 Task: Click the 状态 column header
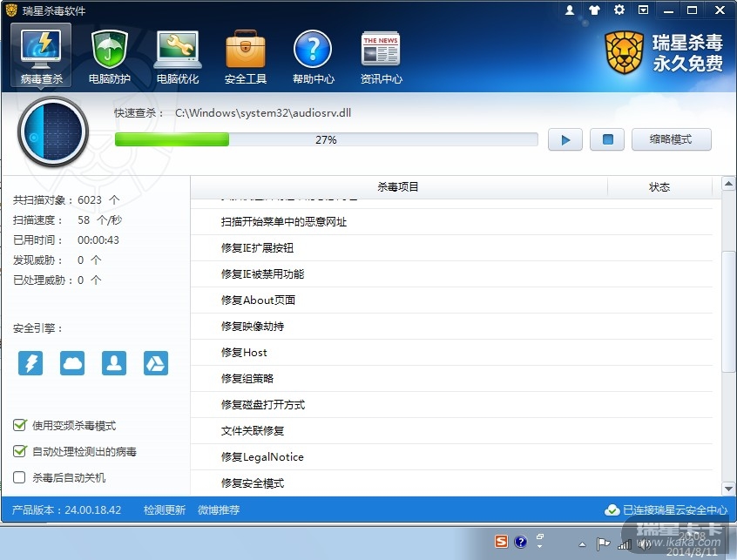(659, 187)
